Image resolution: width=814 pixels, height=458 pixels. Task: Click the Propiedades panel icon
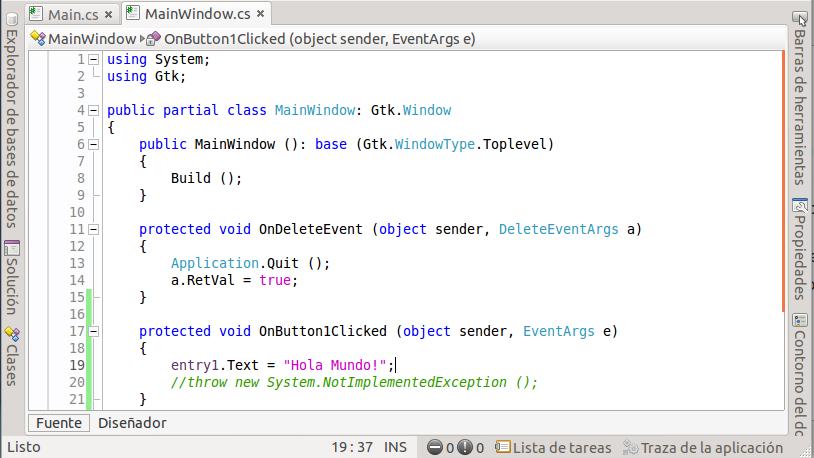800,206
